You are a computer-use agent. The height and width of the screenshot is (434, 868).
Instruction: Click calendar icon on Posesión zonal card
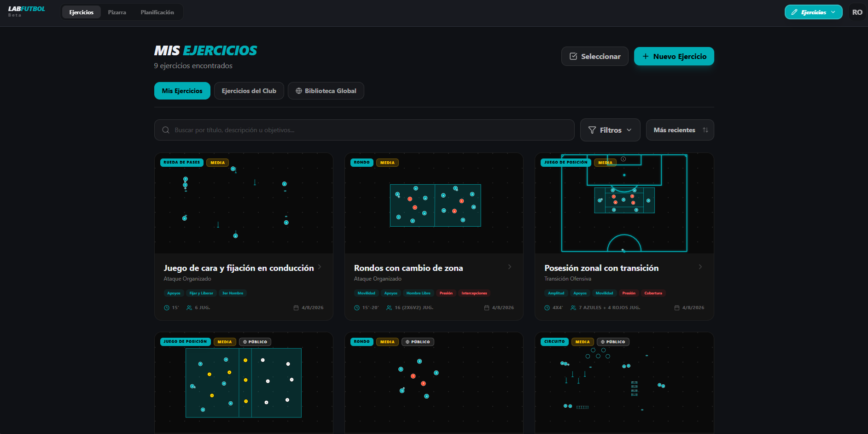point(677,308)
